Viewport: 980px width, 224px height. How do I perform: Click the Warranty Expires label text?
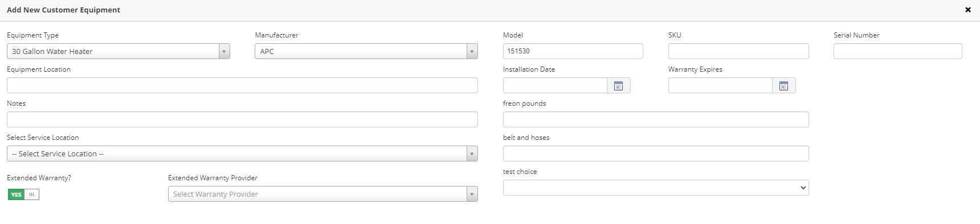click(695, 69)
